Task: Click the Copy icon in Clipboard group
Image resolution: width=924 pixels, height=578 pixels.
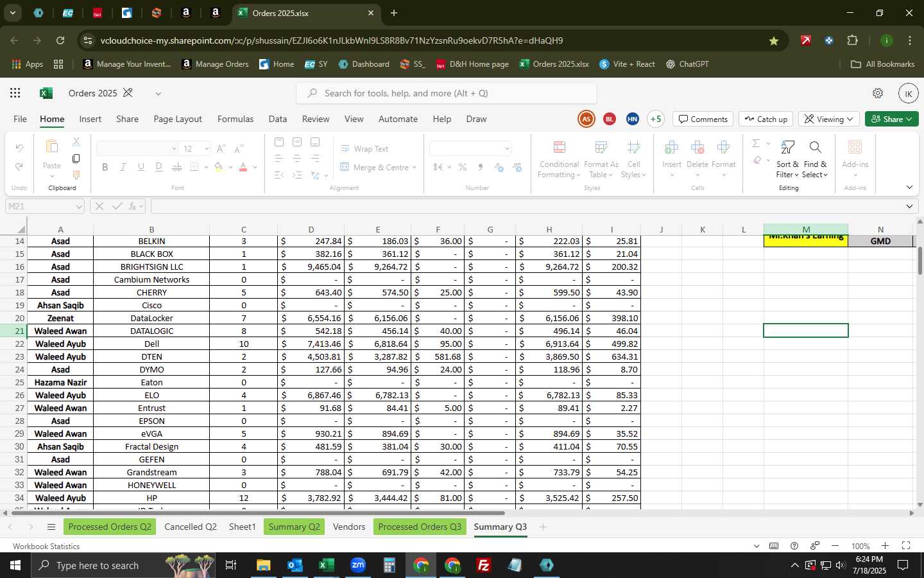Action: click(x=76, y=158)
